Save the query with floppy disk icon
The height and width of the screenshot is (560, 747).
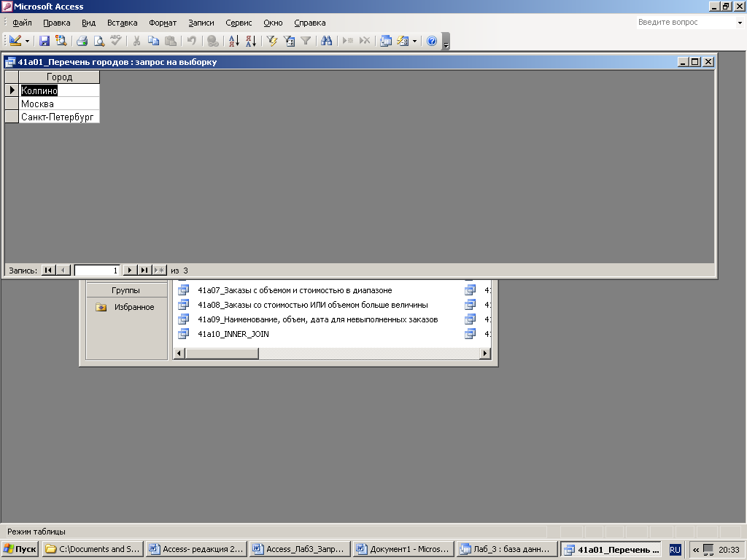coord(44,41)
